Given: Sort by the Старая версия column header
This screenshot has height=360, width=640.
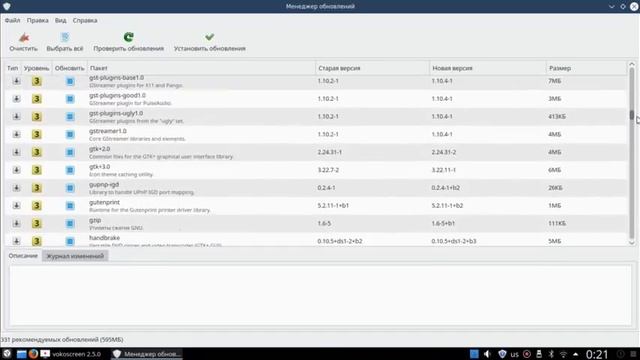Looking at the screenshot, I should click(x=372, y=68).
